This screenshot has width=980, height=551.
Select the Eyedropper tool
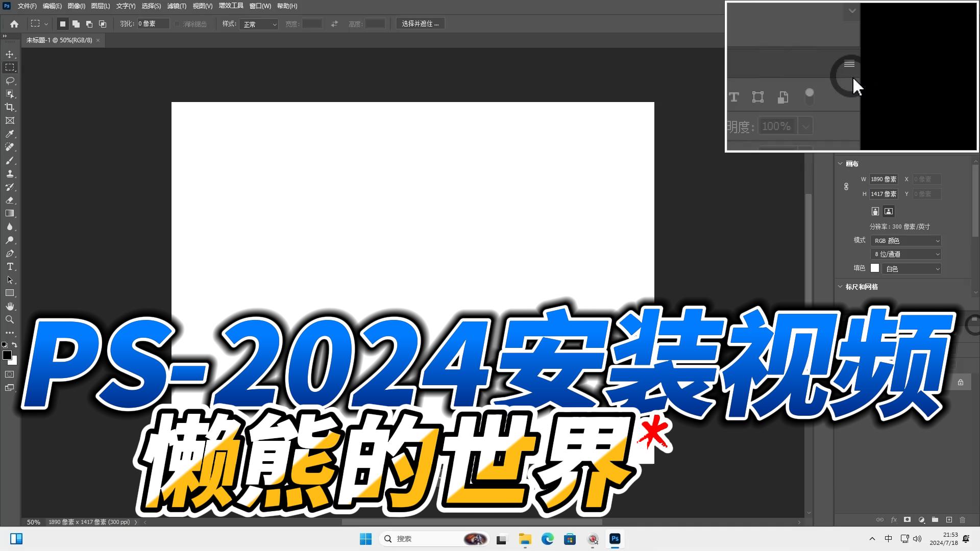tap(10, 134)
